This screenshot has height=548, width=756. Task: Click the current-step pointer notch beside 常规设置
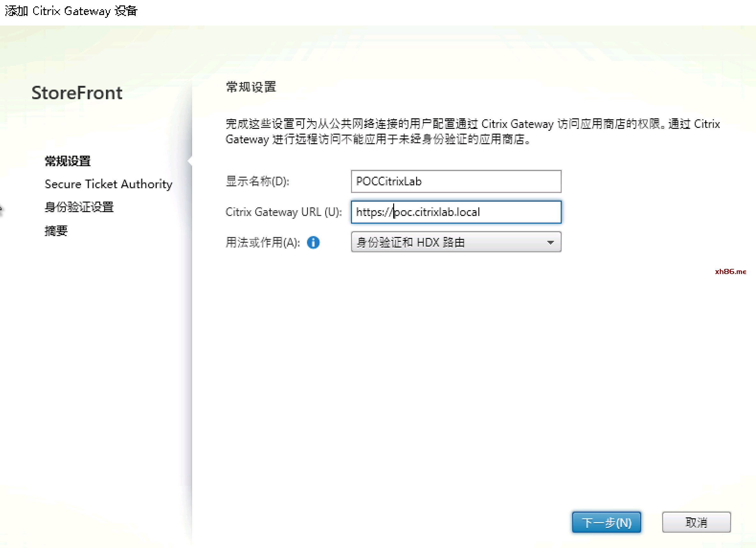click(x=190, y=161)
